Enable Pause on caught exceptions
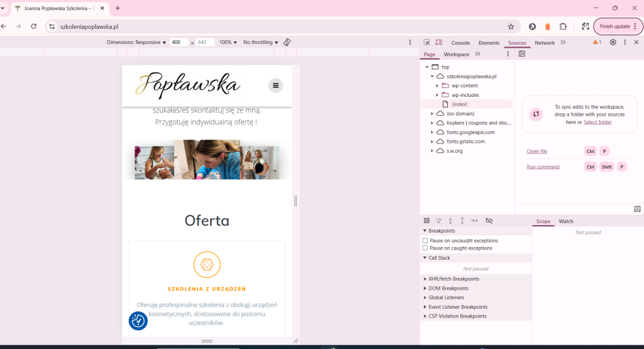This screenshot has width=644, height=349. 425,248
